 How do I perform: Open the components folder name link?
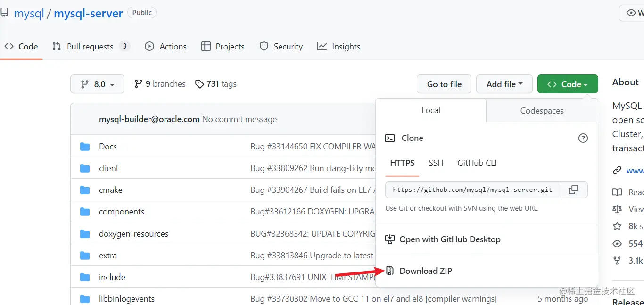pos(122,212)
